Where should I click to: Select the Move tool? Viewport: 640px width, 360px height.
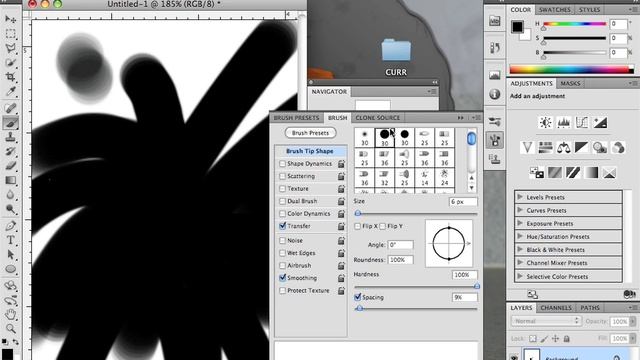pos(11,19)
